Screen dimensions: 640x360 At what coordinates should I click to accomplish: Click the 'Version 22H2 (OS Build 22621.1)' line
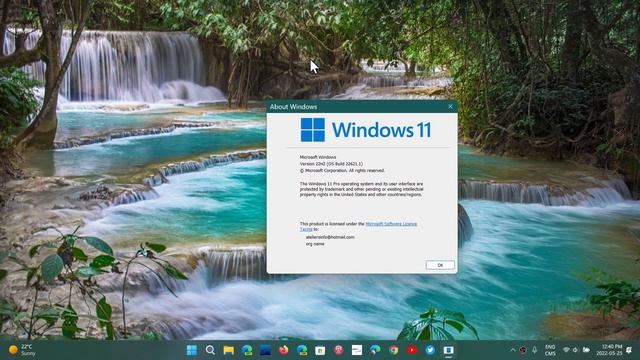pos(331,164)
